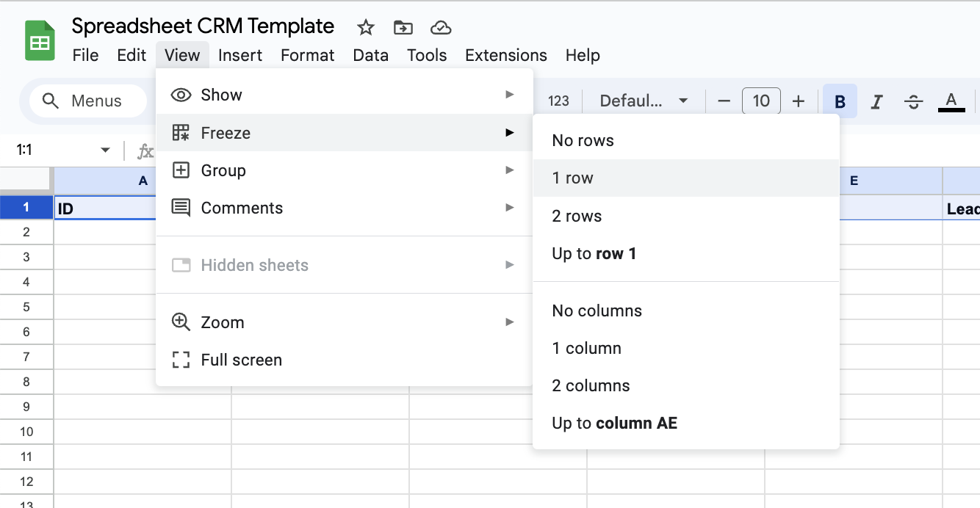The width and height of the screenshot is (980, 508).
Task: Open the text color picker
Action: click(951, 101)
